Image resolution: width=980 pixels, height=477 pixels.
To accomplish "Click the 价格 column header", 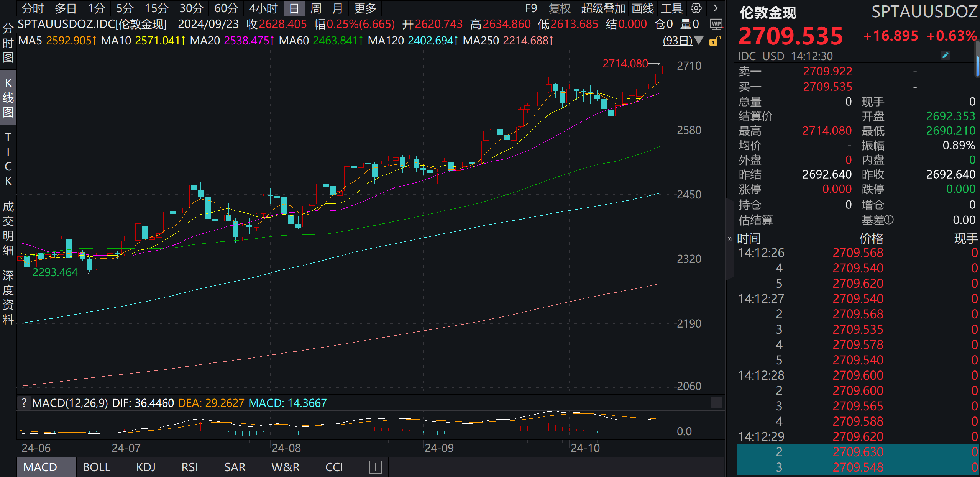I will point(871,239).
